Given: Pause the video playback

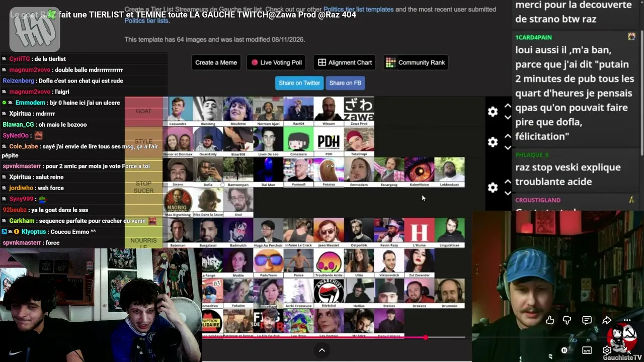Looking at the screenshot, I should click(x=565, y=350).
